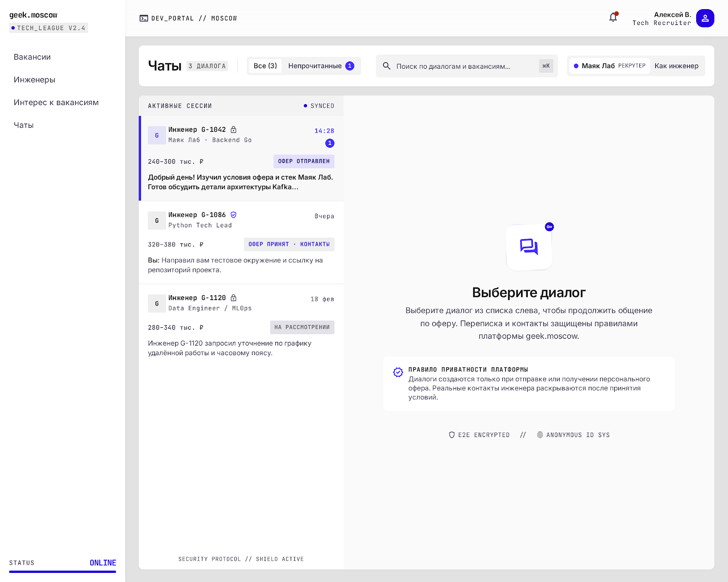Click the 14:28 timestamp
Image resolution: width=728 pixels, height=582 pixels.
click(324, 131)
